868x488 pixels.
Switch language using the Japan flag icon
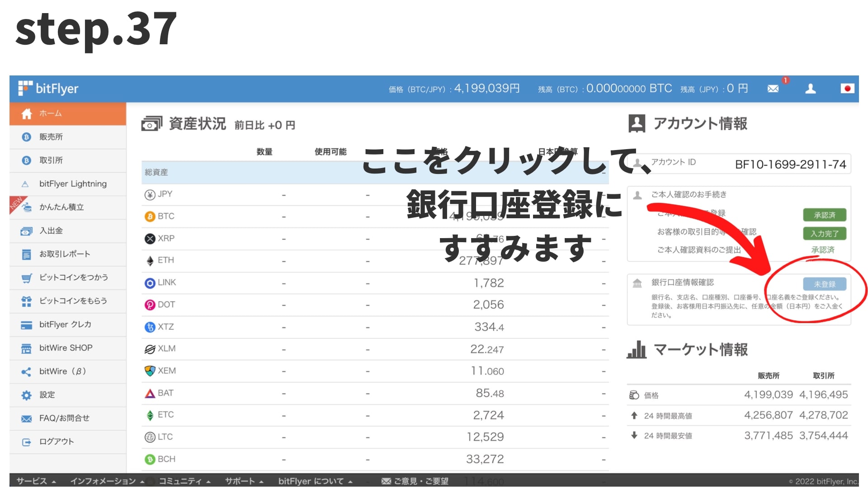pos(847,89)
